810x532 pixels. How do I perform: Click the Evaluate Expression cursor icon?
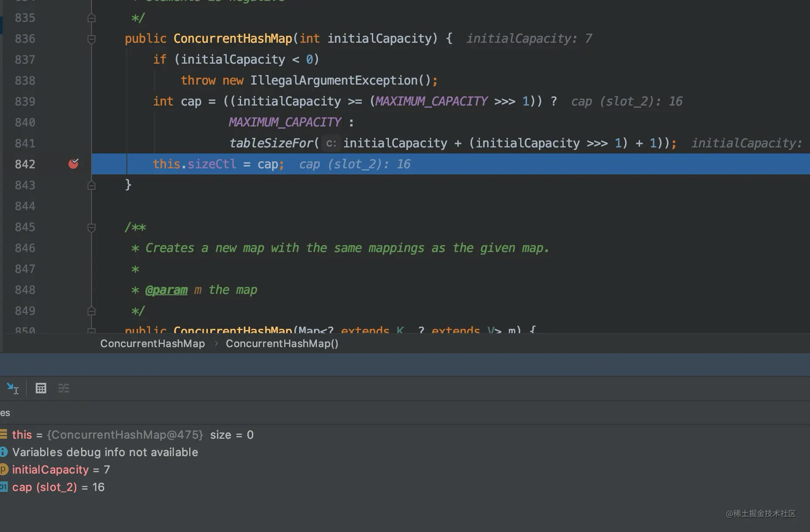[12, 388]
